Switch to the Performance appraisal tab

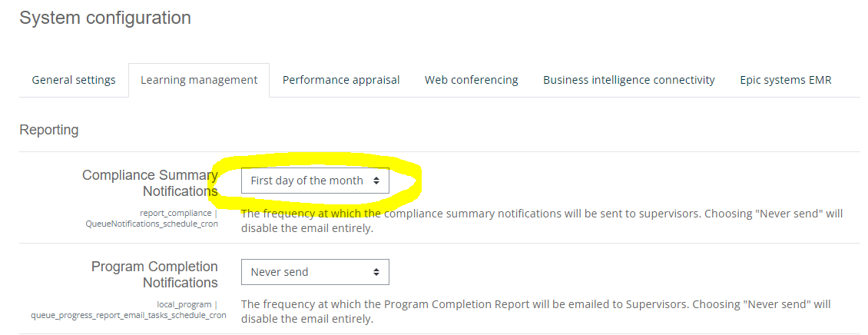click(x=341, y=80)
